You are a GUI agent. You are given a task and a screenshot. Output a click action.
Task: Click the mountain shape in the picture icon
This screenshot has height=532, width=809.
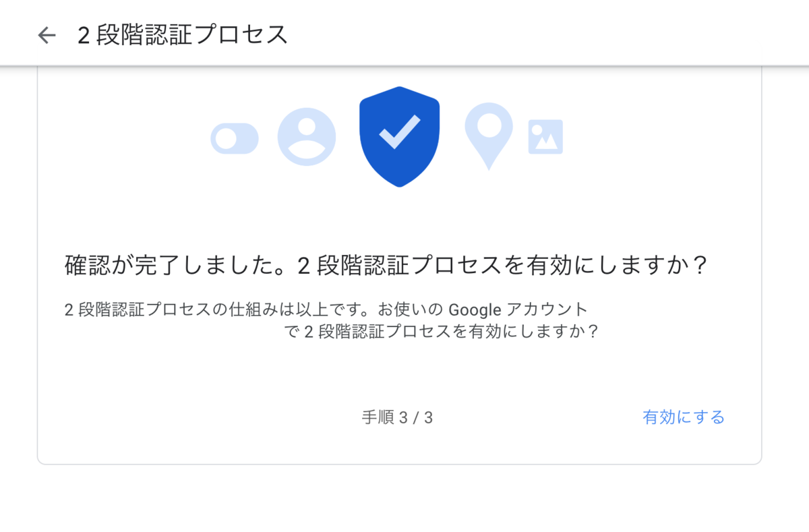click(547, 143)
